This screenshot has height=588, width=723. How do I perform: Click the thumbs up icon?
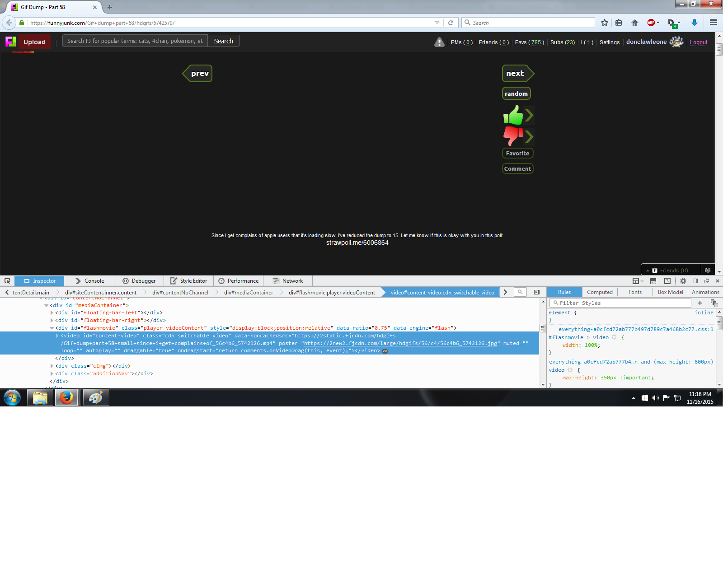(513, 115)
